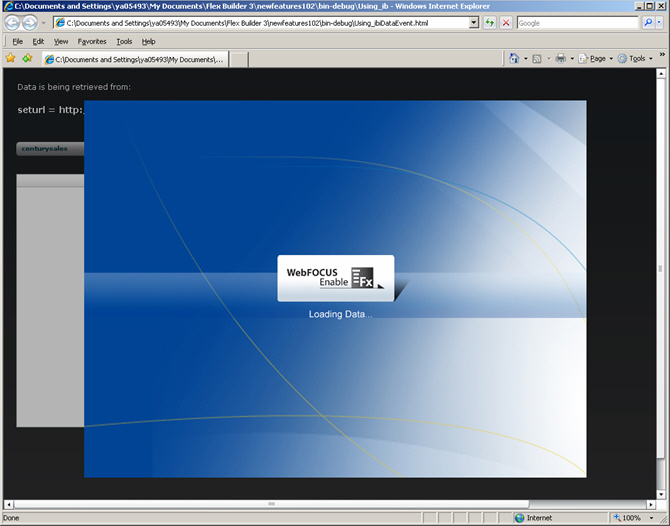Click the Home page icon
Image resolution: width=670 pixels, height=526 pixels.
[x=514, y=59]
